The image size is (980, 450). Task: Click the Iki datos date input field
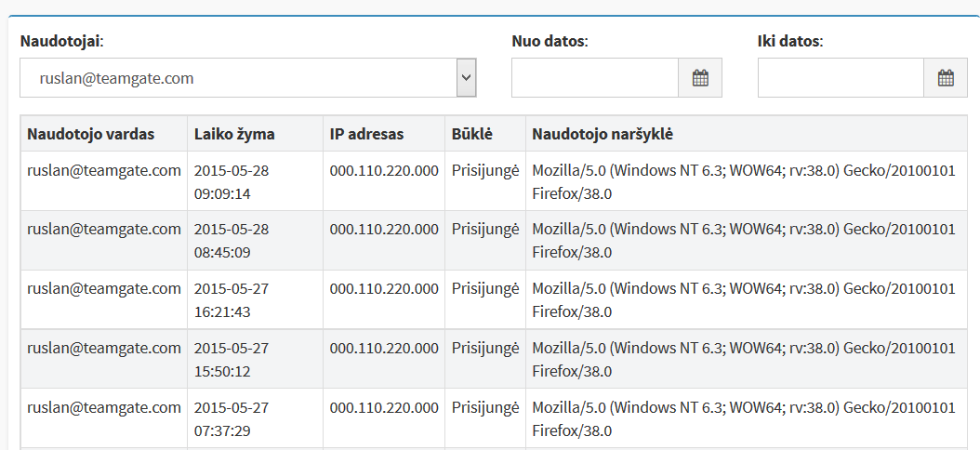pyautogui.click(x=841, y=78)
